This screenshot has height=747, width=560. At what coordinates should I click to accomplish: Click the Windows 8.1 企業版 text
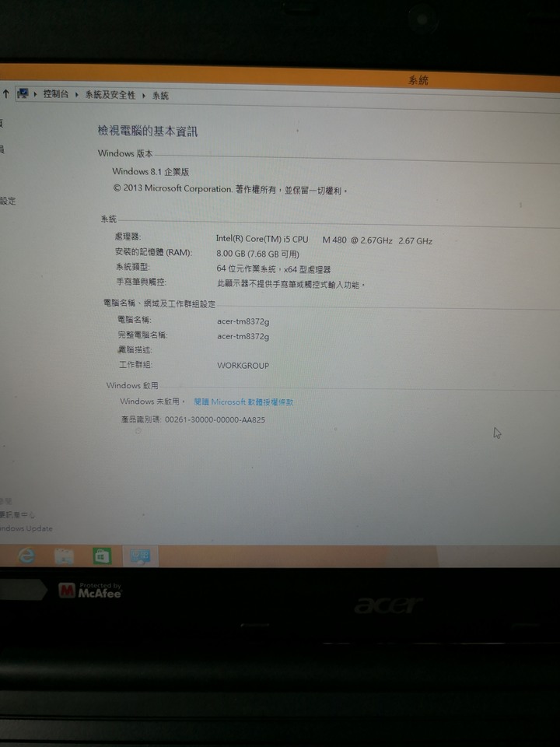pyautogui.click(x=150, y=171)
